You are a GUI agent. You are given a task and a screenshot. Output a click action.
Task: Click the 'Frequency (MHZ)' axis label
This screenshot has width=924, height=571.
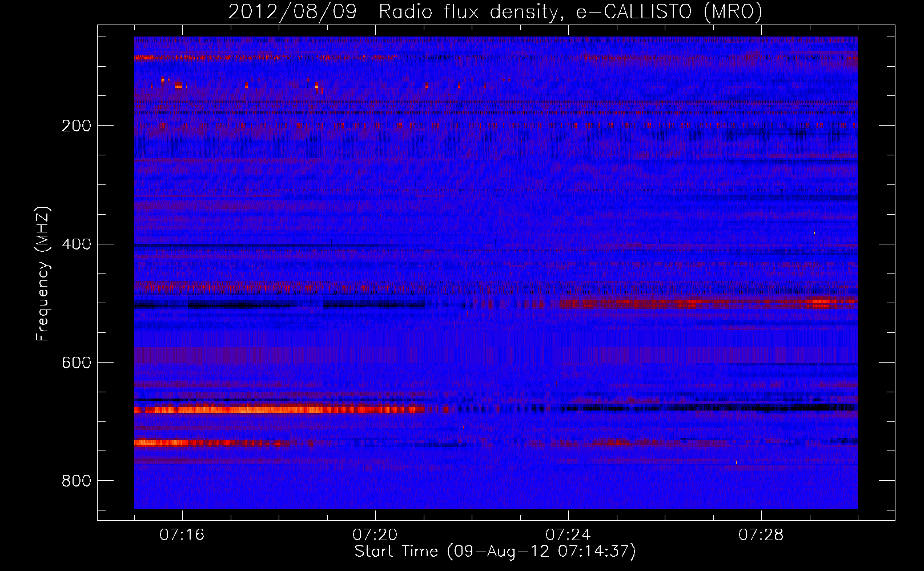point(42,274)
